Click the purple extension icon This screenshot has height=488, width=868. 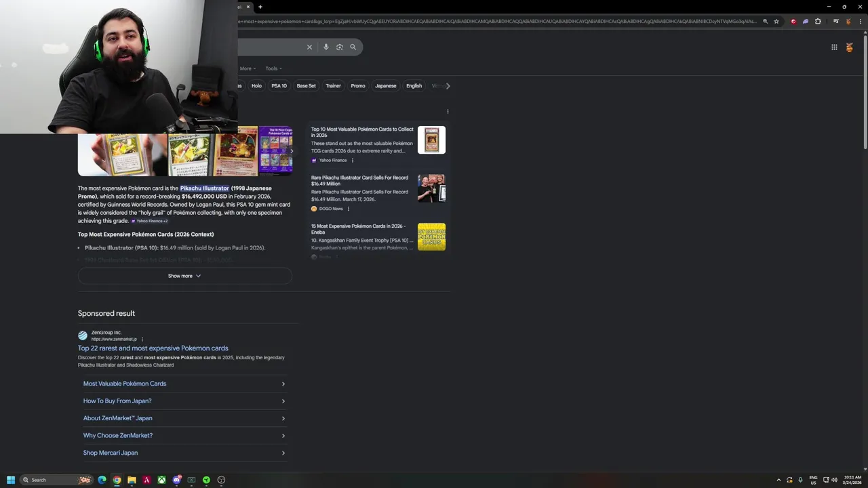(x=806, y=21)
